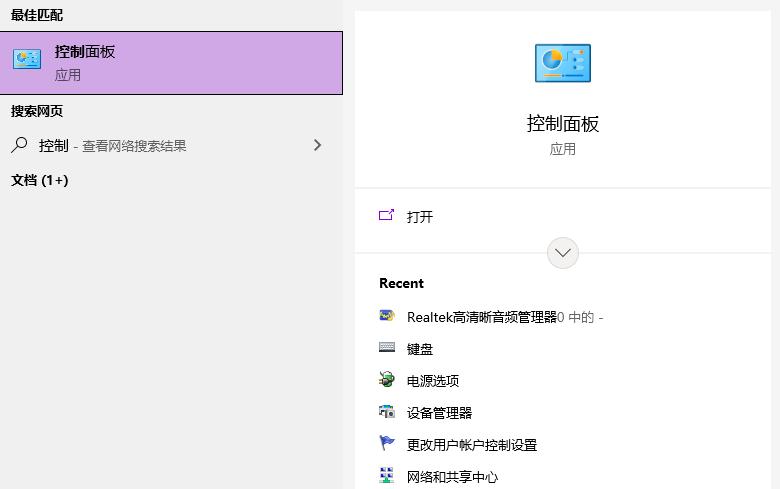Open 网络和共享中心 recent item
Viewport: 780px width, 489px height.
pyautogui.click(x=452, y=477)
